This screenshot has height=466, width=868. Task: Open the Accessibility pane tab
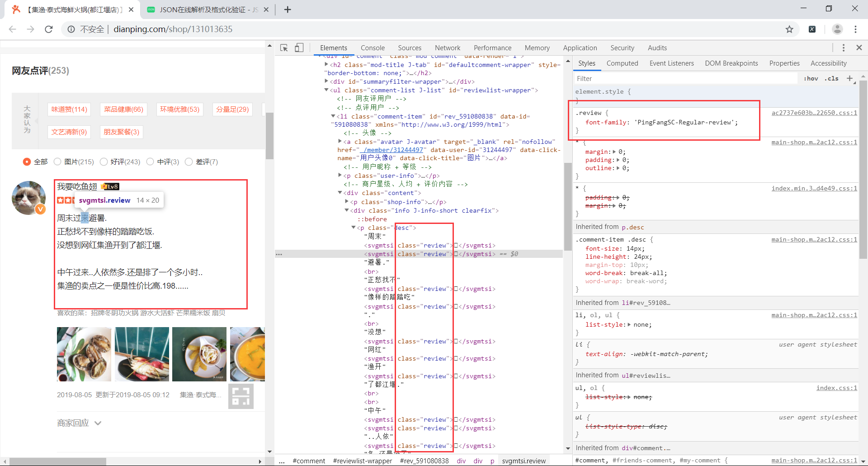click(828, 63)
